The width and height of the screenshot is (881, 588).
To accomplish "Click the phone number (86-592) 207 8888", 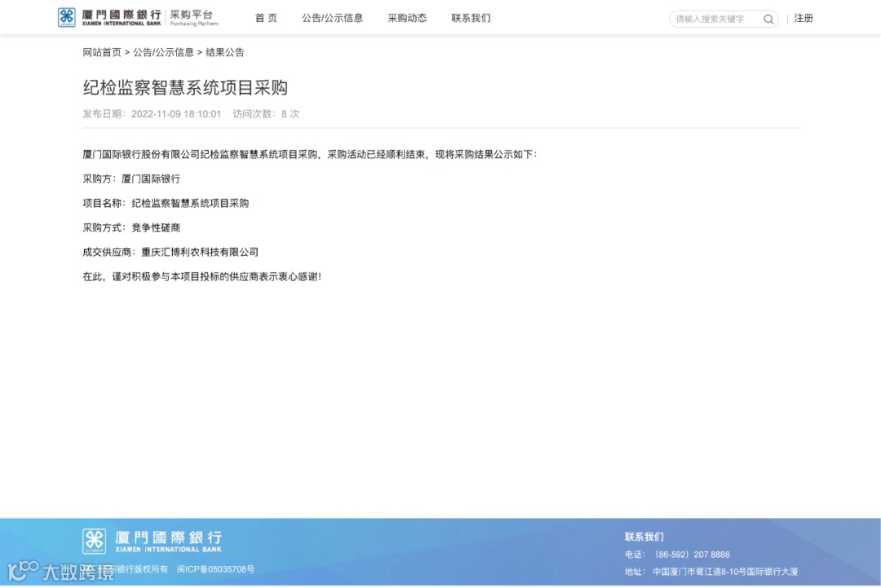I will pyautogui.click(x=693, y=555).
